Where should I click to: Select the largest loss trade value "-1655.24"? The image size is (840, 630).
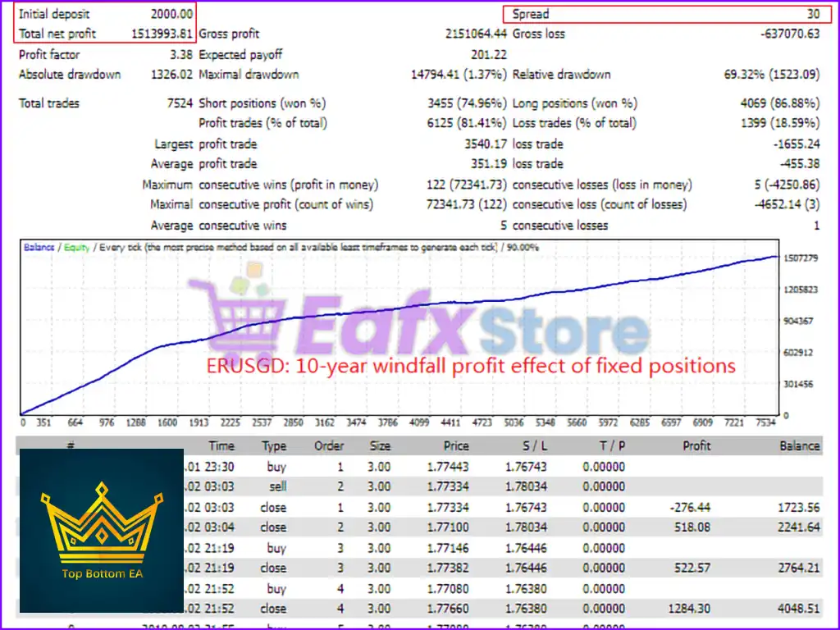796,144
